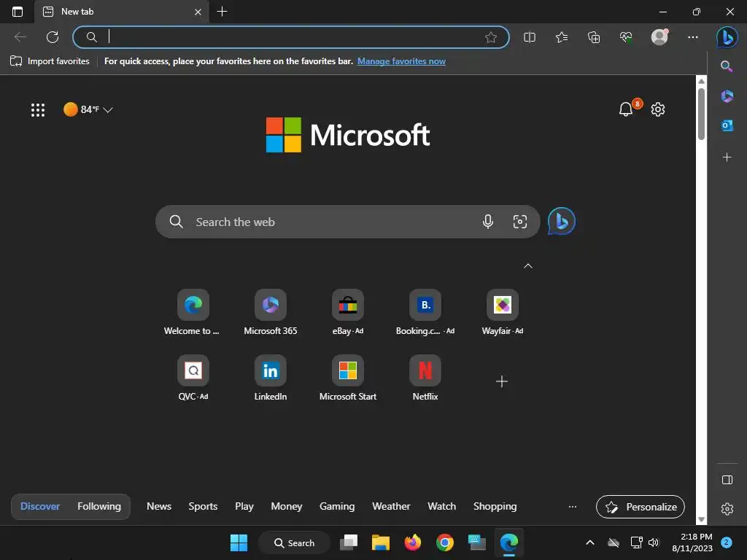Screen dimensions: 747x560
Task: Open Split screen icon in toolbar
Action: [530, 37]
